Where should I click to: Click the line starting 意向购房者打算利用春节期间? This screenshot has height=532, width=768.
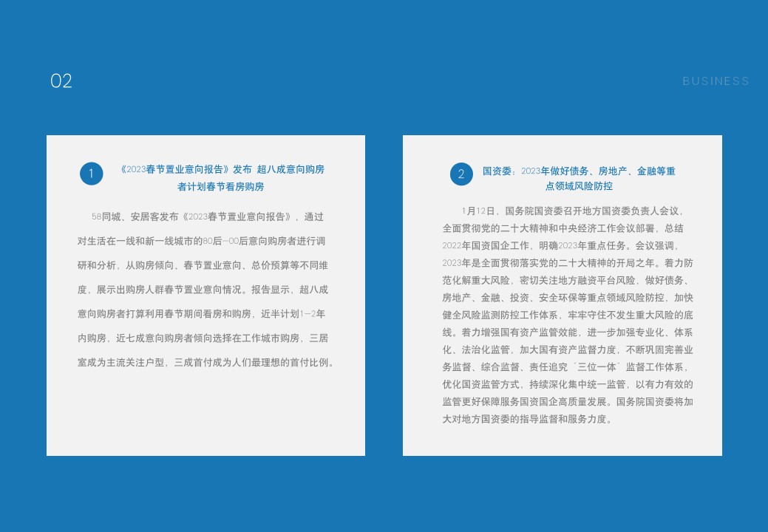pyautogui.click(x=201, y=314)
